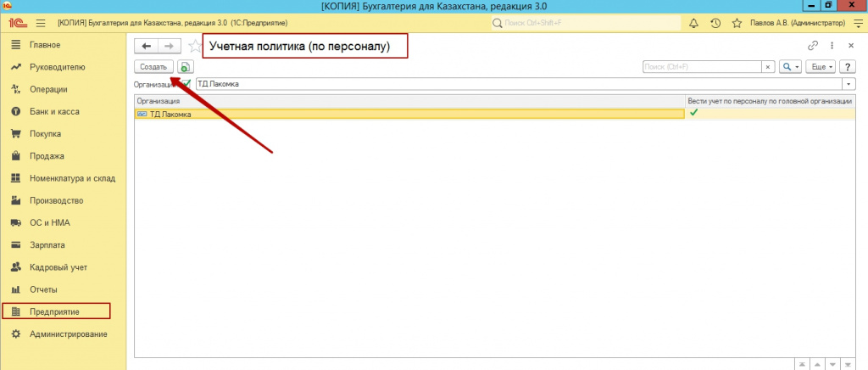The image size is (868, 370).
Task: Open the main menu hamburger icon
Action: pyautogui.click(x=41, y=23)
